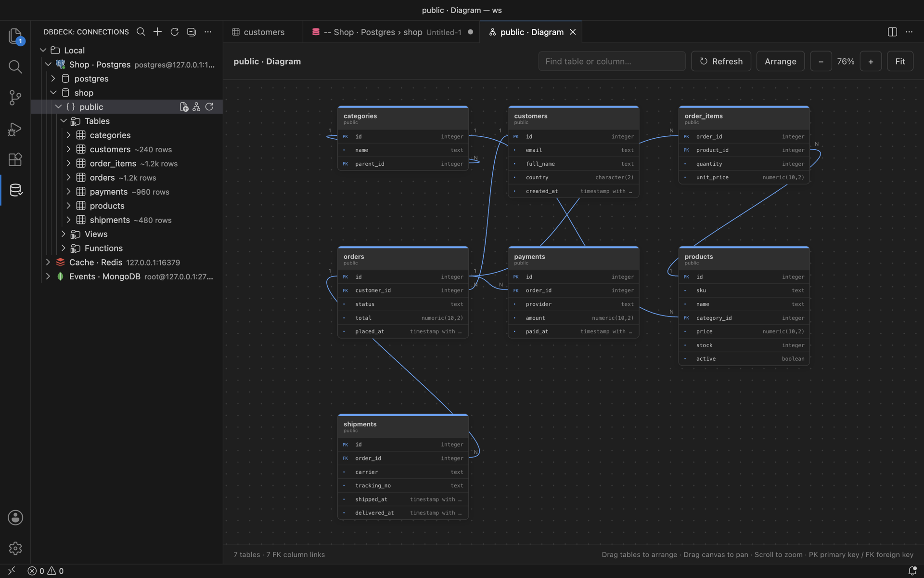Image resolution: width=924 pixels, height=578 pixels.
Task: Select the DBDeck database icon in activity bar
Action: pyautogui.click(x=15, y=190)
